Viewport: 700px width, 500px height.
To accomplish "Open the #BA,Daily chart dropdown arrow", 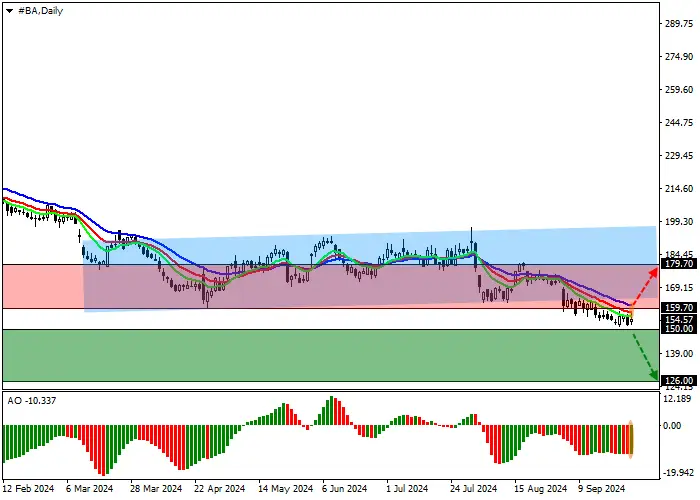I will pos(9,11).
